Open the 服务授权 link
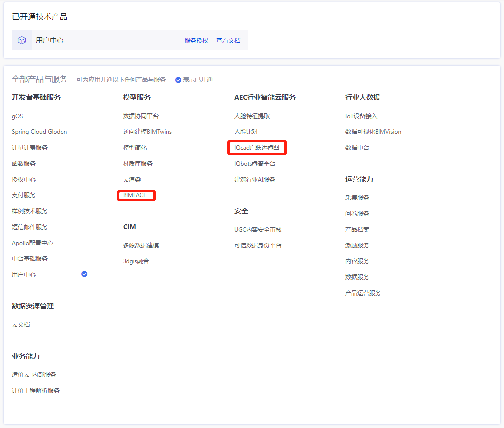504x428 pixels. point(196,41)
